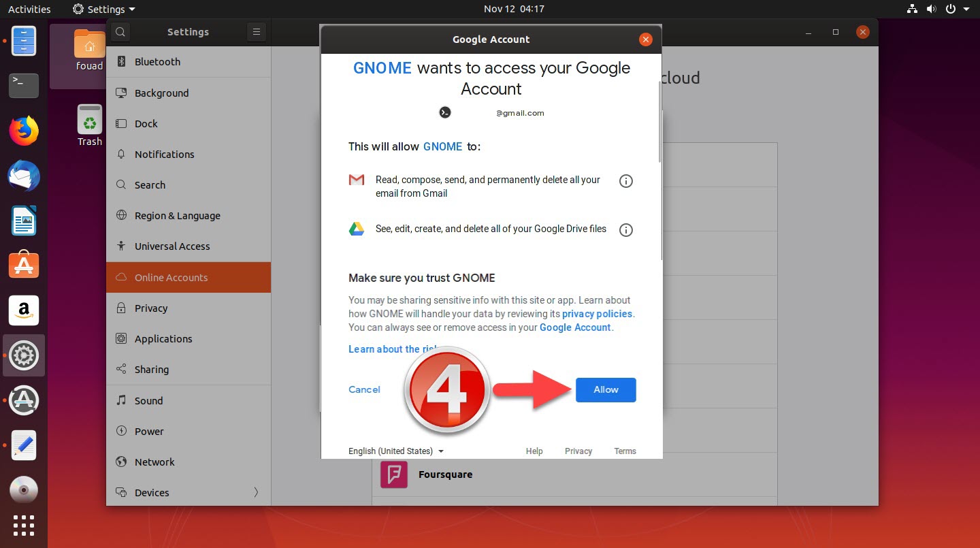Viewport: 980px width, 548px height.
Task: Open the English (United States) language dropdown
Action: [396, 451]
